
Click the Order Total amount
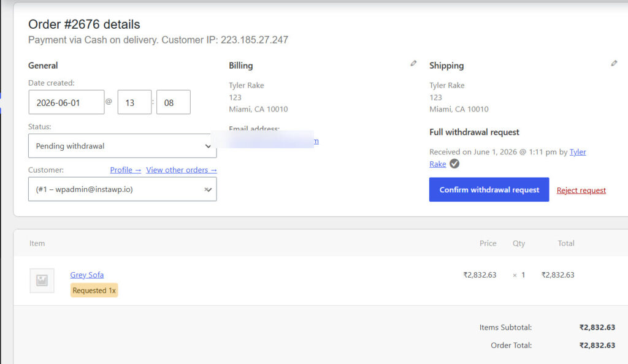(x=597, y=345)
